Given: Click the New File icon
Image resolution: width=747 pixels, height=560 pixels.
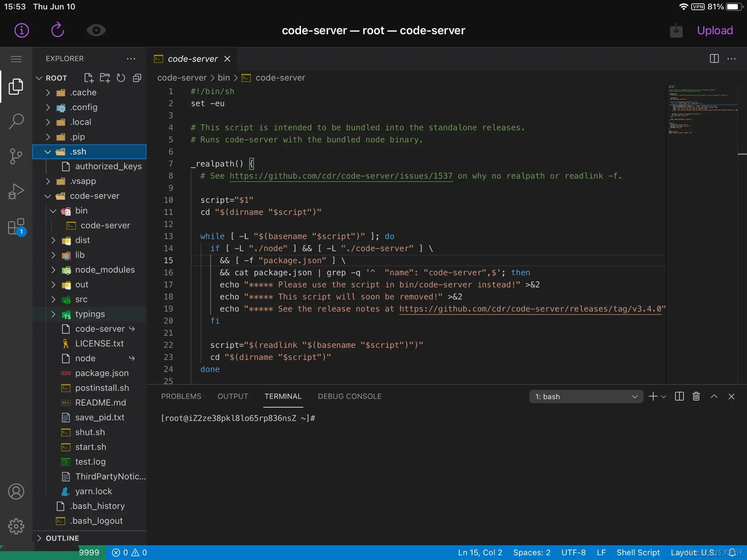Looking at the screenshot, I should coord(89,78).
